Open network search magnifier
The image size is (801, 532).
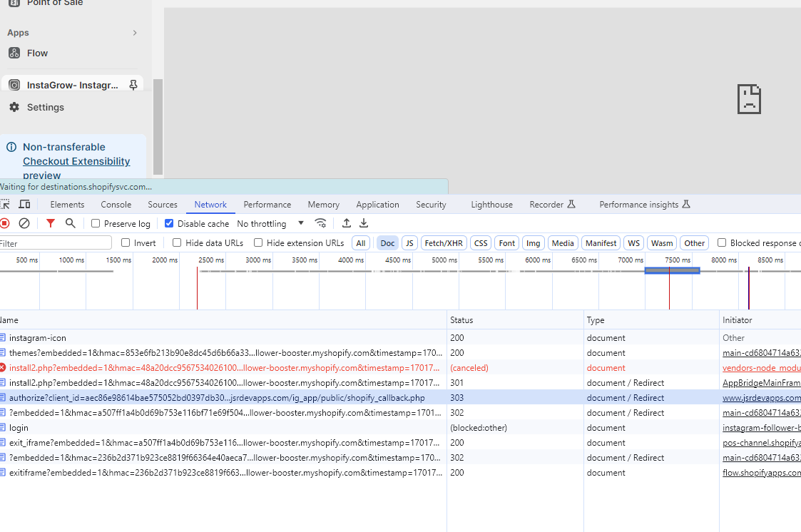pos(71,223)
